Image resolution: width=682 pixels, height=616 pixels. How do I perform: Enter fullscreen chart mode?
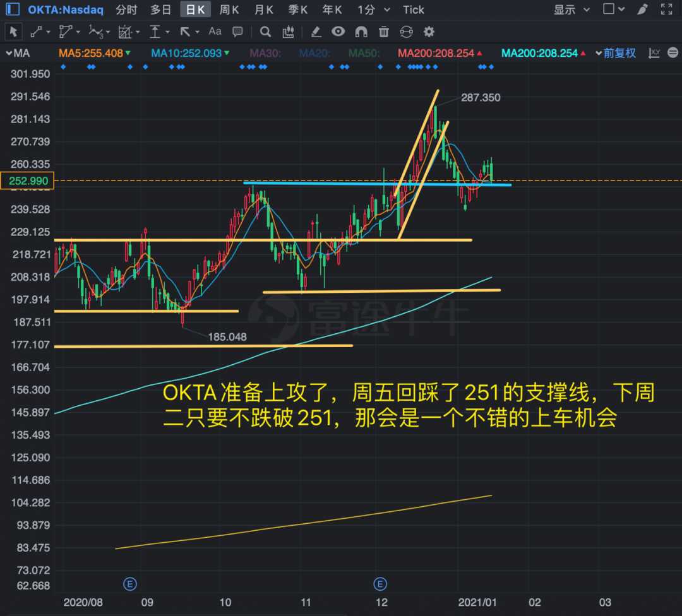coord(666,9)
